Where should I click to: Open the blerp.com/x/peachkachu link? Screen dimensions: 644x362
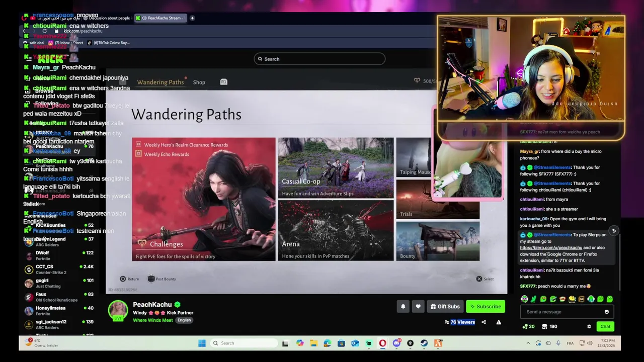tap(551, 247)
